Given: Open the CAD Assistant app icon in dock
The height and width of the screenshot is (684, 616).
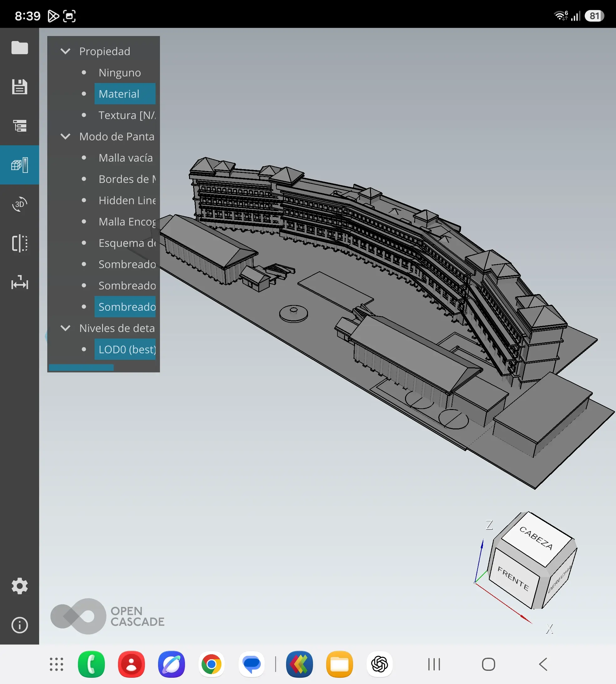Looking at the screenshot, I should (x=300, y=664).
